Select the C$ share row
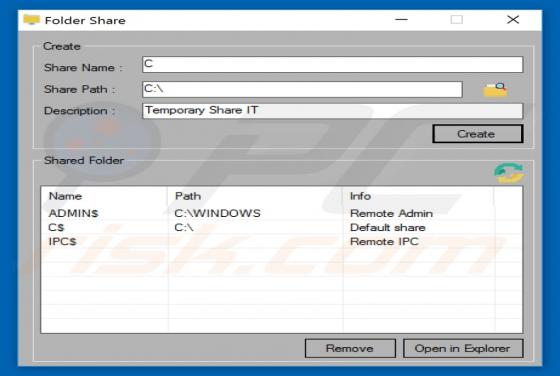 click(x=281, y=227)
